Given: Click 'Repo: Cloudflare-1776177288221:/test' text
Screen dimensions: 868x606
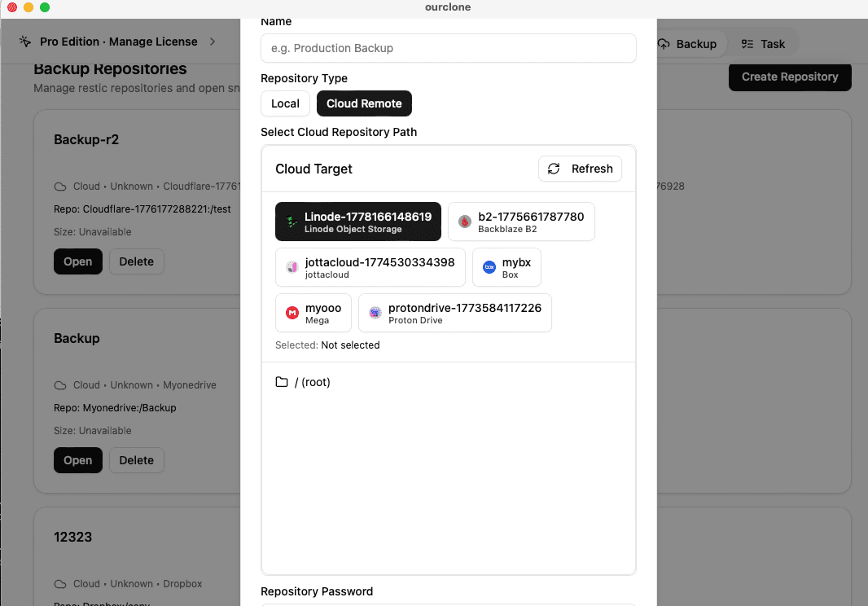Looking at the screenshot, I should (142, 209).
